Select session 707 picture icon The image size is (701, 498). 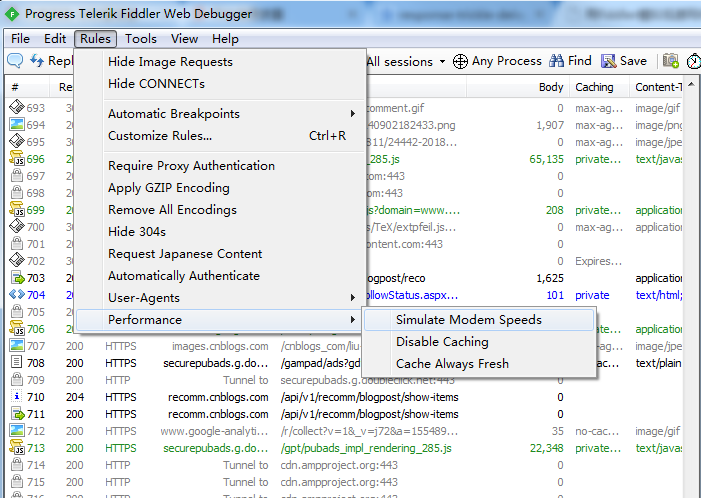(x=17, y=345)
